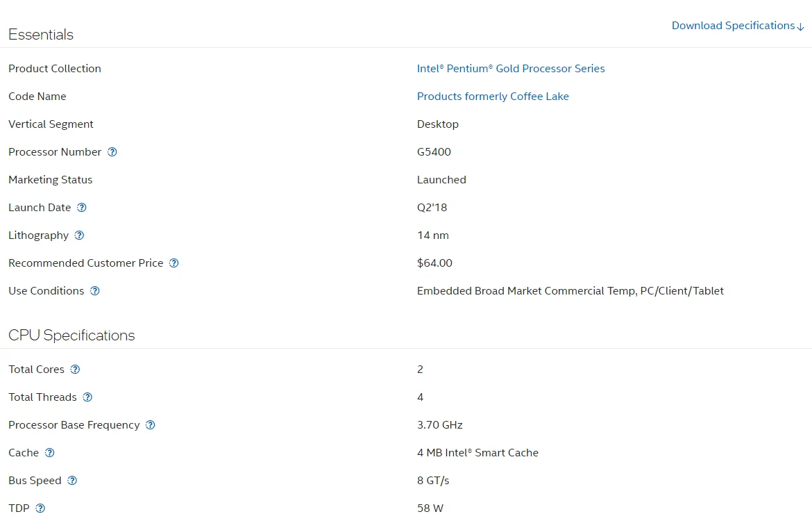812x530 pixels.
Task: Show Processor Base Frequency help icon
Action: point(151,425)
